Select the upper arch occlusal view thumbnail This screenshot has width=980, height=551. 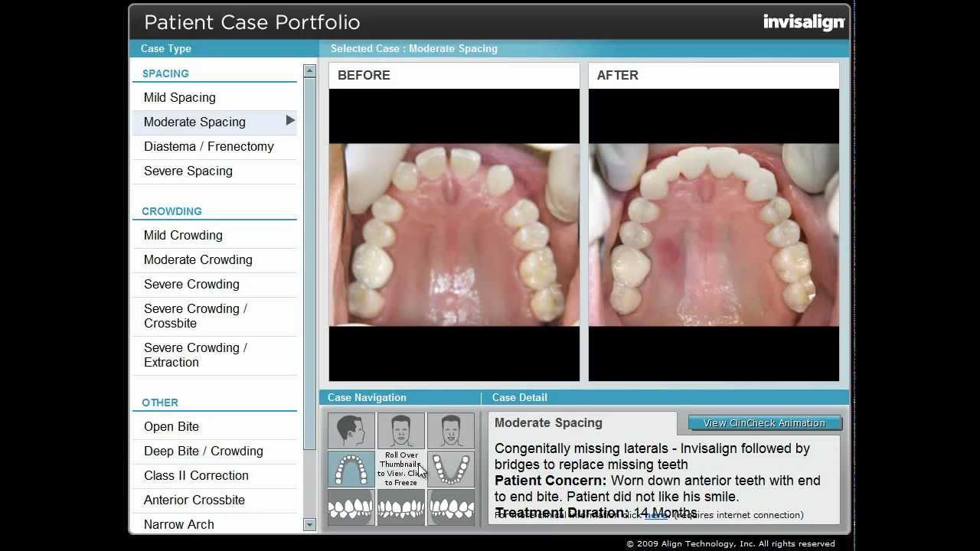click(x=351, y=468)
